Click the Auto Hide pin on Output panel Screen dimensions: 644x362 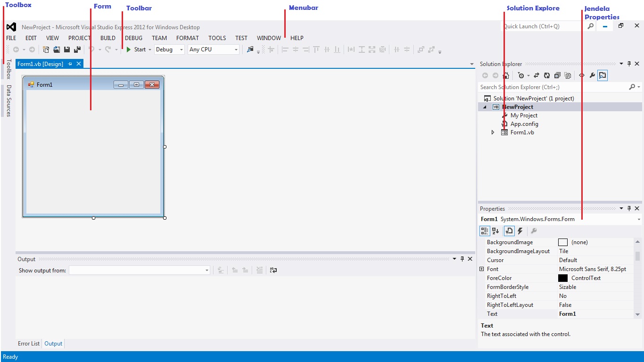point(462,259)
